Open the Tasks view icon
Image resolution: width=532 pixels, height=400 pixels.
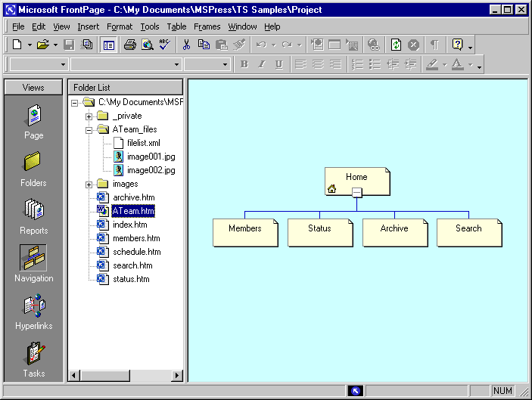click(33, 359)
